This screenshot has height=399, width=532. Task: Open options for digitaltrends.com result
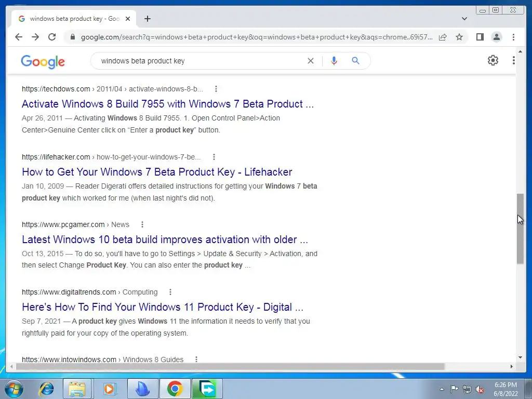[170, 292]
